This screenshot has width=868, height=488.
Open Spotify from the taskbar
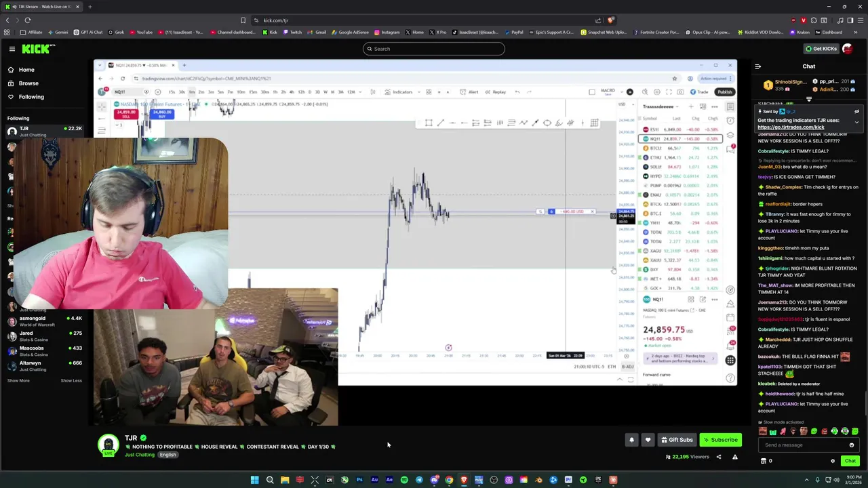[404, 480]
